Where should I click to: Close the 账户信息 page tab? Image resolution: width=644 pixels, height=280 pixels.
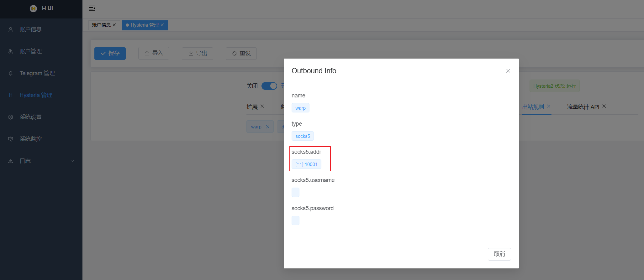(x=114, y=25)
